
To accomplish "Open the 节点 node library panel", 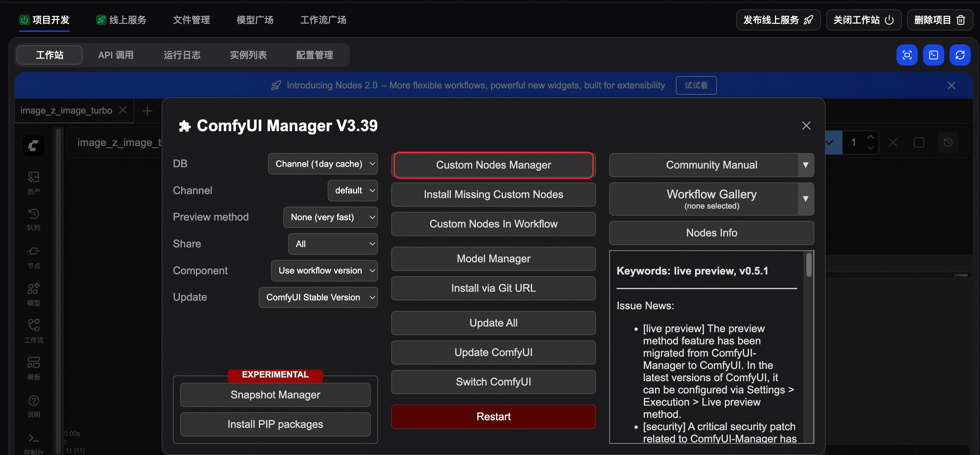I will tap(33, 257).
